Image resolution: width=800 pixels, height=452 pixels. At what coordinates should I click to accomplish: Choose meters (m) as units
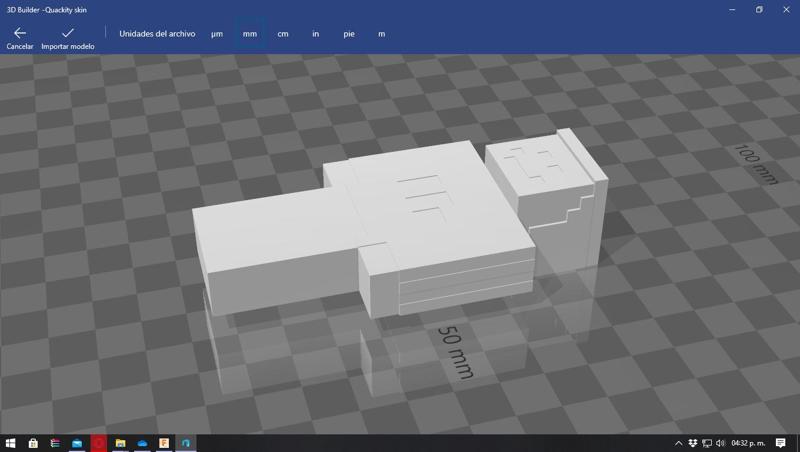pyautogui.click(x=381, y=34)
